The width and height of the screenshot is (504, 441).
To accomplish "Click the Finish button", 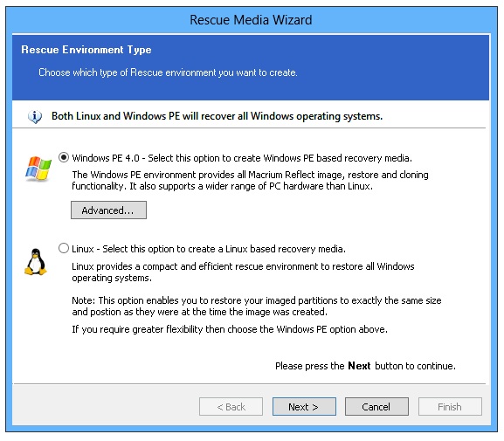I will [450, 407].
